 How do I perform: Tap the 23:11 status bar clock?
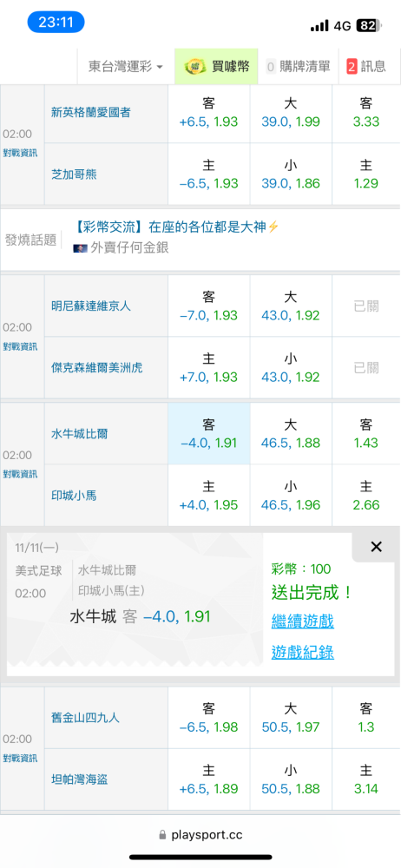(56, 23)
